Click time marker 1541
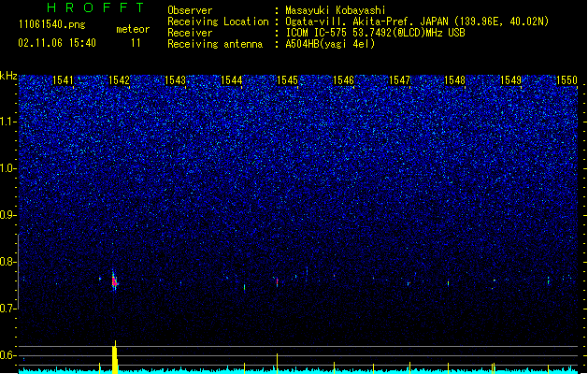The height and width of the screenshot is (374, 588). 63,80
